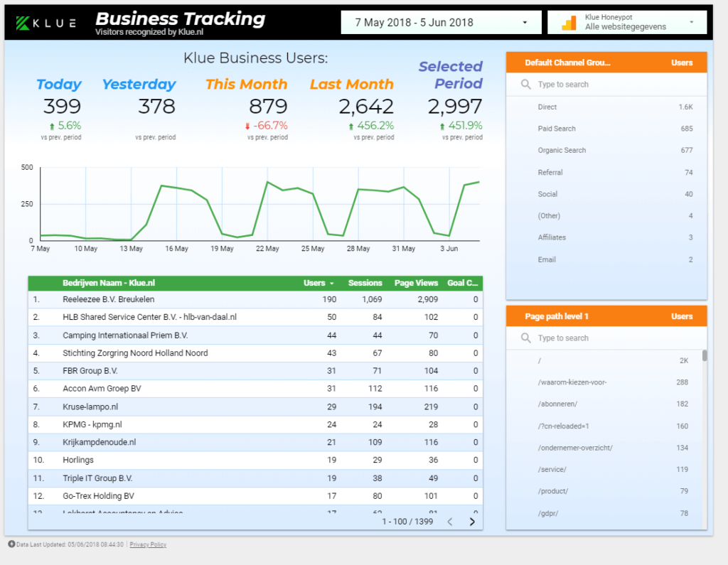Click the Klue logo icon
728x565 pixels.
23,23
